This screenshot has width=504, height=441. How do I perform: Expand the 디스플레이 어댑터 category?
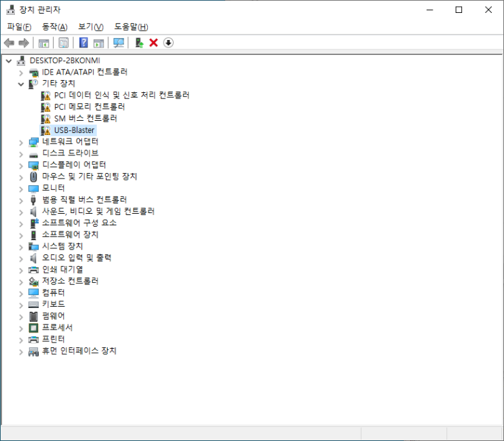coord(21,166)
